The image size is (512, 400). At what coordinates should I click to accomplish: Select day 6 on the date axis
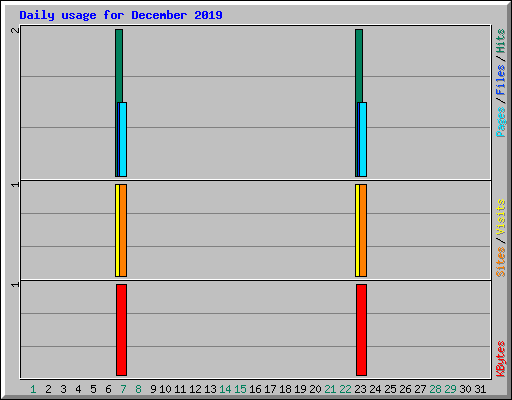(x=108, y=389)
